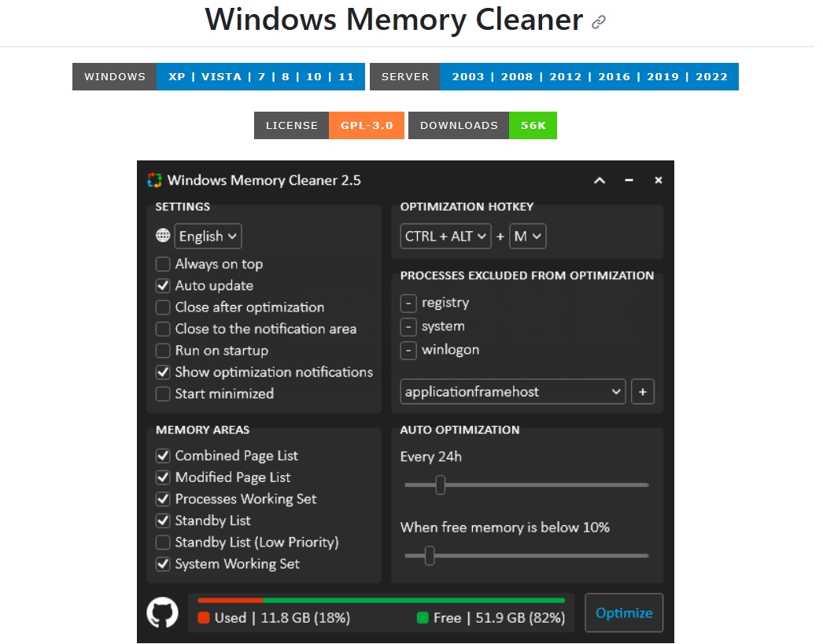Click the Windows XP to 11 badge
Viewport: 823px width, 644px height.
coord(219,76)
